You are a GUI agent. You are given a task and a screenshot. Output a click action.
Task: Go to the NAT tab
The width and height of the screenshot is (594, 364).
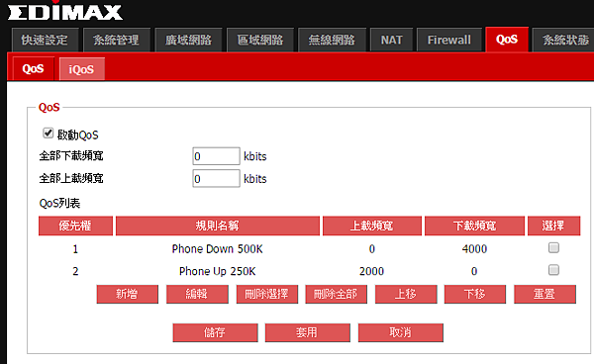pos(391,40)
